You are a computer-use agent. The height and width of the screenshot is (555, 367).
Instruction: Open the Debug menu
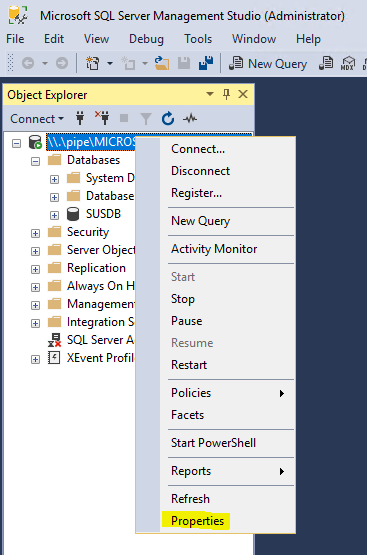click(x=146, y=39)
